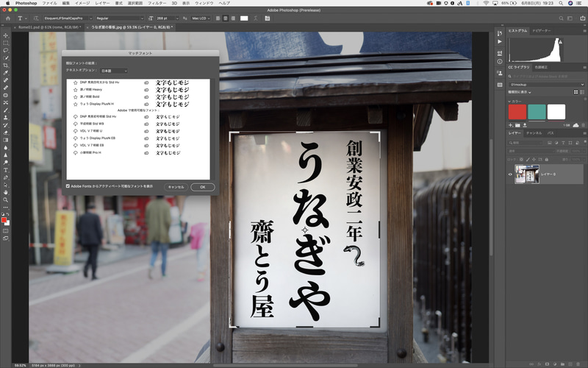The image size is (588, 368).
Task: Activate 平成明朝 Std W9 cloud font
Action: click(76, 124)
